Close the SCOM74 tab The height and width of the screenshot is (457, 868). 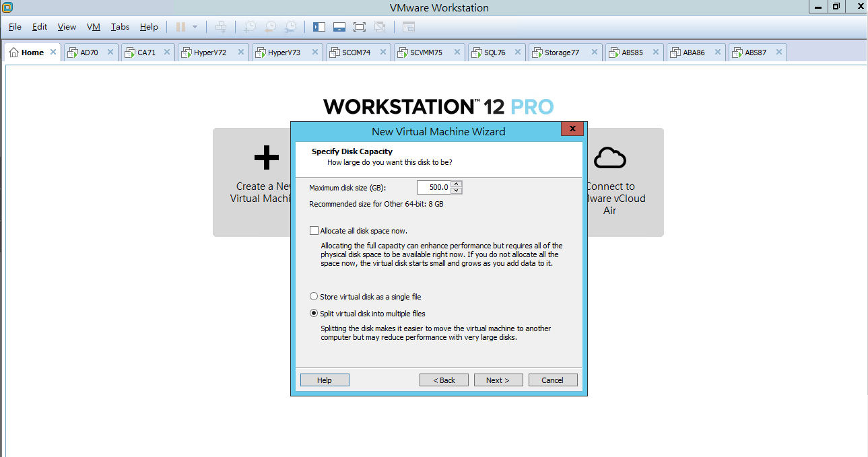coord(383,52)
